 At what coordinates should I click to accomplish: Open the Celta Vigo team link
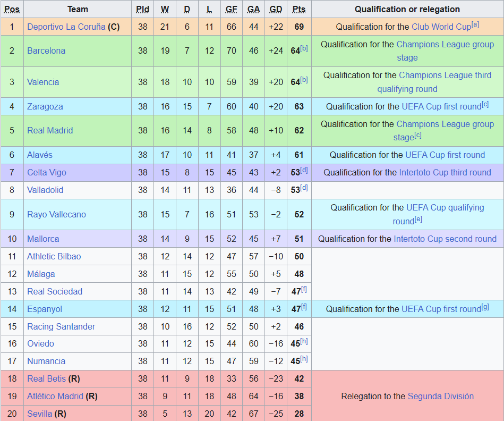point(47,172)
